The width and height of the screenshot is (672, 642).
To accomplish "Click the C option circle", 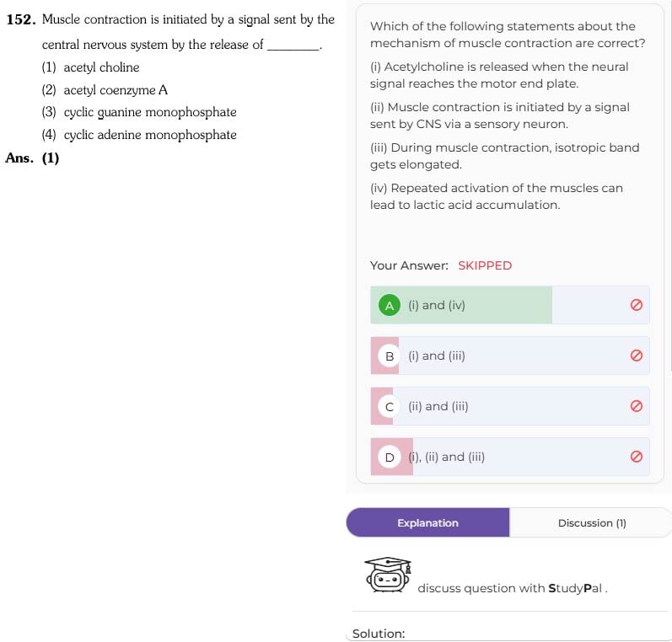I will 390,406.
